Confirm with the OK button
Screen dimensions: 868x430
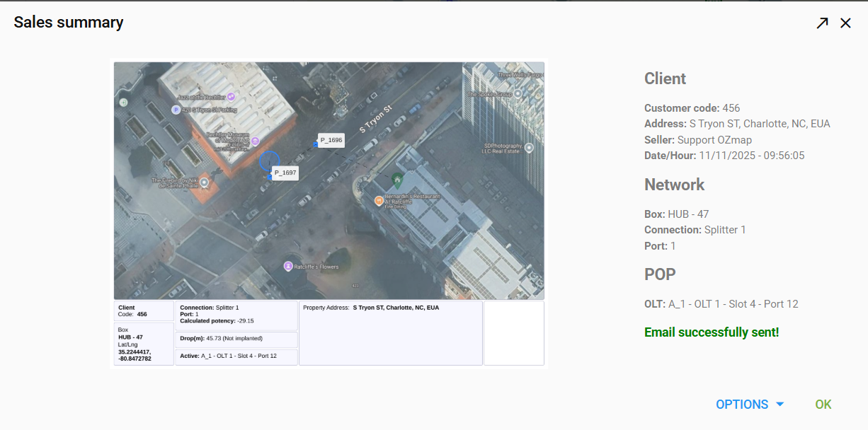823,405
